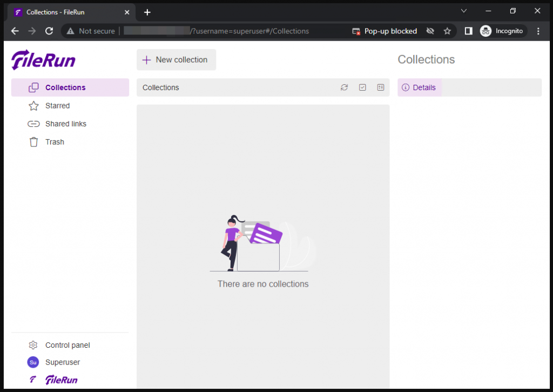
Task: Open a new browser tab
Action: coord(147,12)
